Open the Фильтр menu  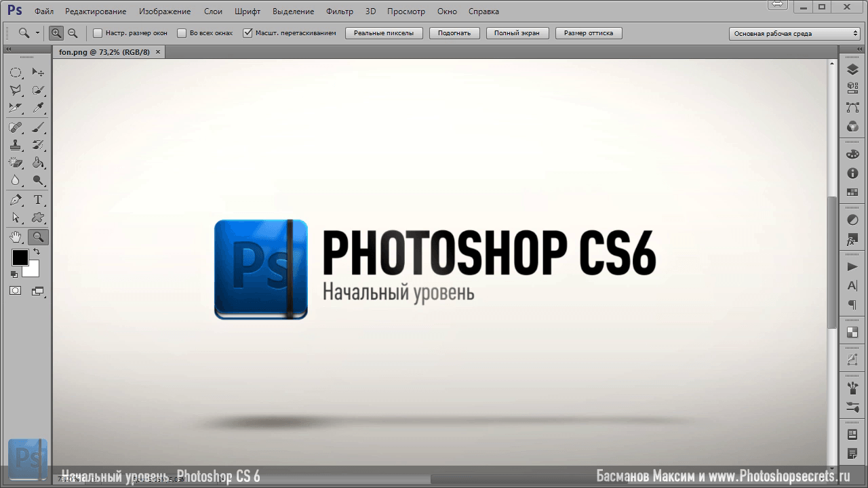pyautogui.click(x=339, y=12)
